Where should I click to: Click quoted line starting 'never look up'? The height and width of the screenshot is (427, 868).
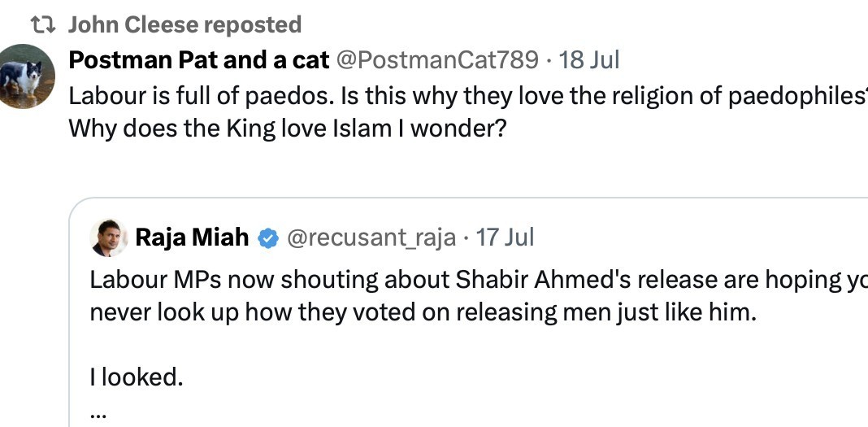pos(423,313)
